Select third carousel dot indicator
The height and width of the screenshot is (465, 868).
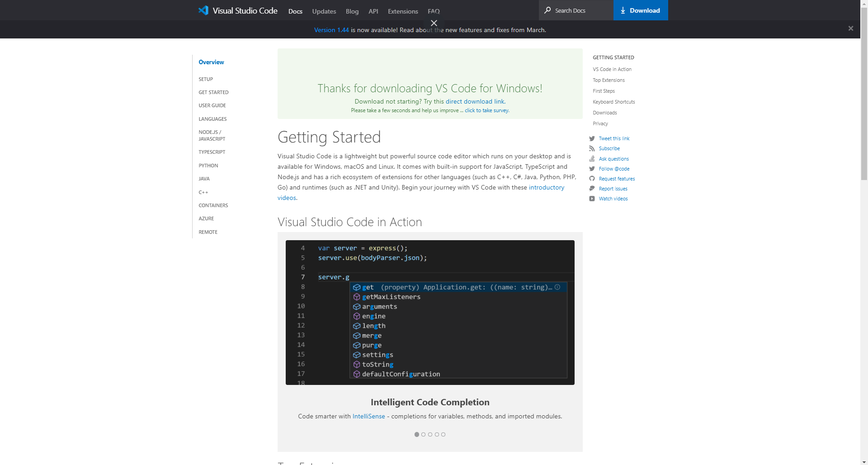point(430,434)
